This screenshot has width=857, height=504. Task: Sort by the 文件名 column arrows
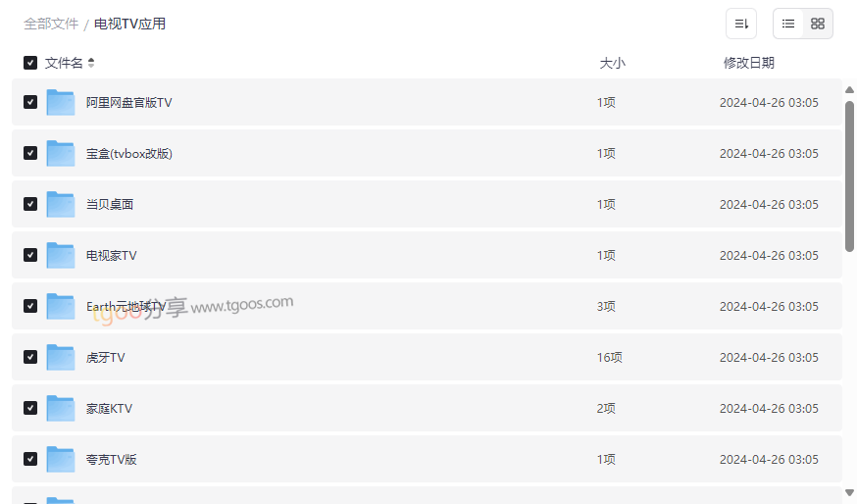click(91, 63)
